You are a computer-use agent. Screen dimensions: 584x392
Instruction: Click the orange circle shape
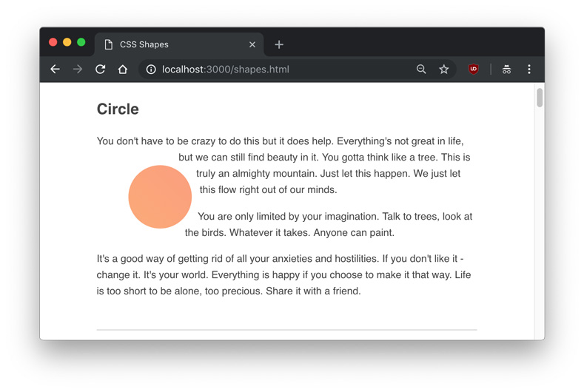tap(160, 197)
